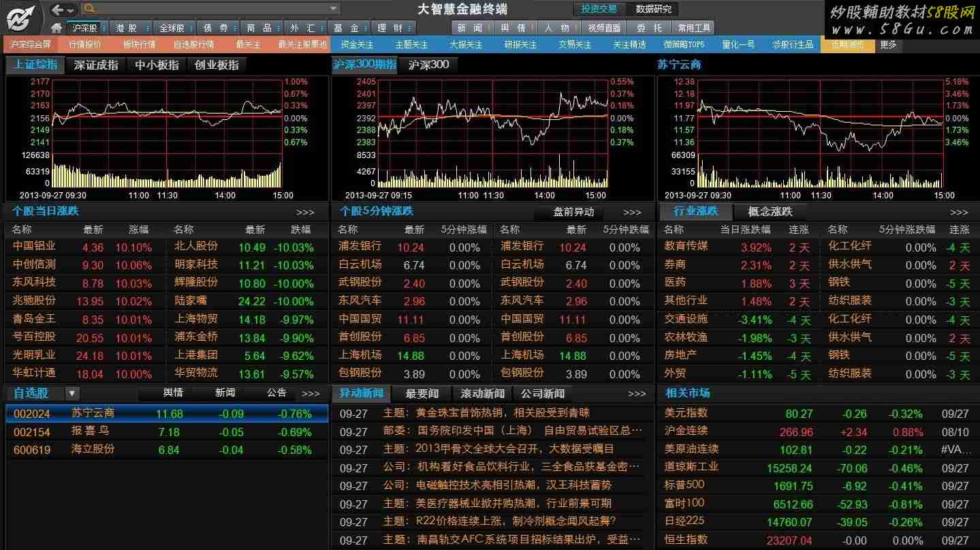Switch chart to 中小板指
The width and height of the screenshot is (980, 550).
(157, 65)
